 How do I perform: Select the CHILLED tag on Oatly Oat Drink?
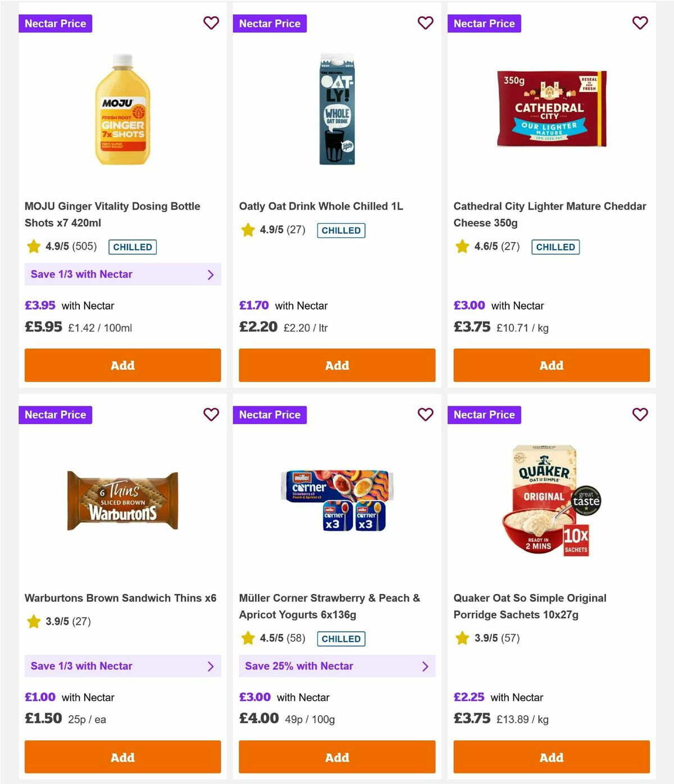[341, 230]
